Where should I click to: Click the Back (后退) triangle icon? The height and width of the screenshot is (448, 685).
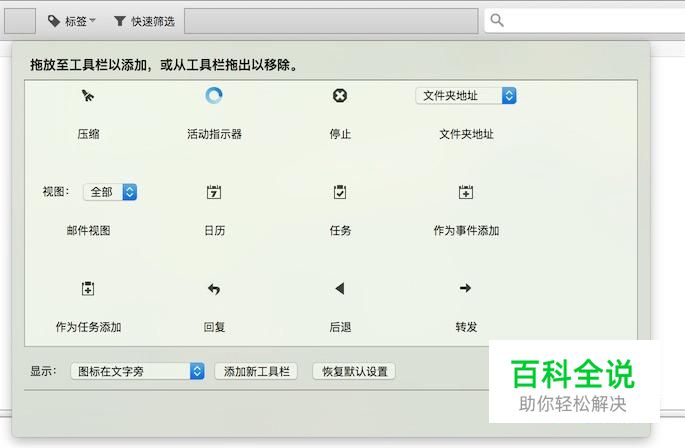click(x=340, y=288)
